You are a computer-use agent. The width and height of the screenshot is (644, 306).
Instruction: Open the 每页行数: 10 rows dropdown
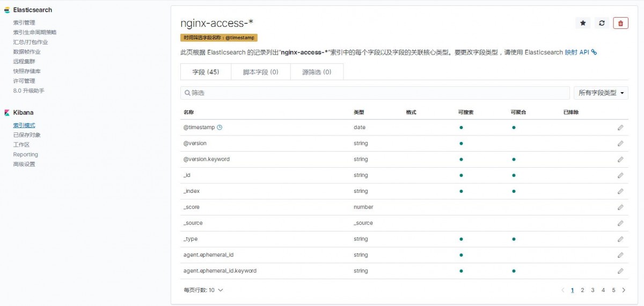click(x=203, y=290)
